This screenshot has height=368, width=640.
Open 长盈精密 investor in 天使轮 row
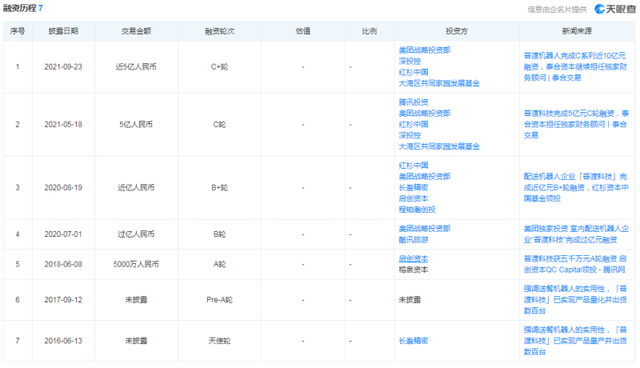tap(413, 341)
